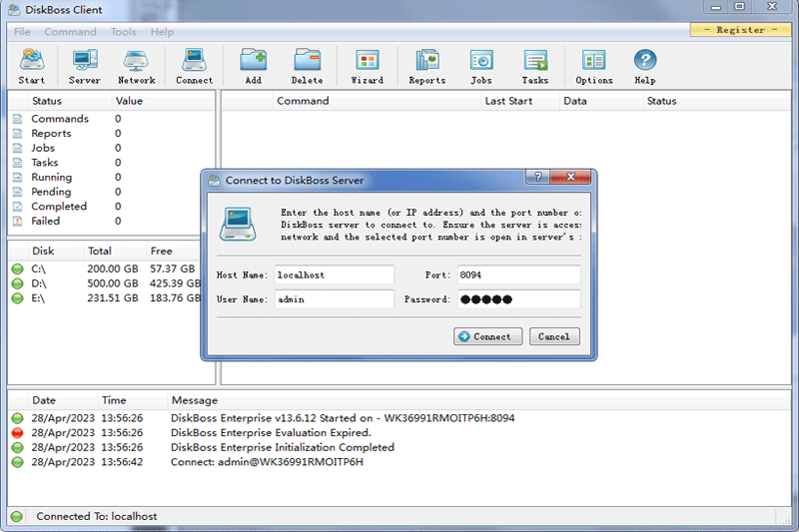Click the Host Name input field

(x=334, y=274)
